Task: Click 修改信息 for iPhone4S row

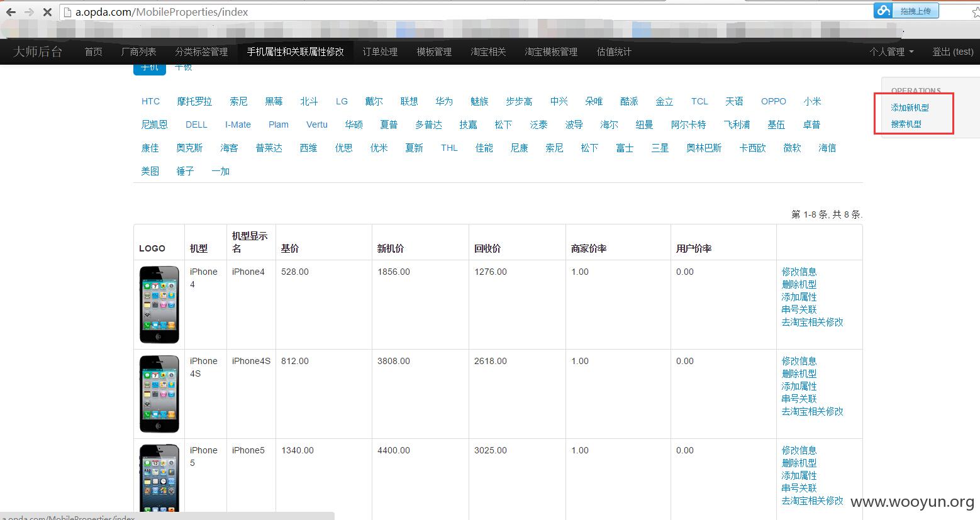Action: tap(799, 361)
